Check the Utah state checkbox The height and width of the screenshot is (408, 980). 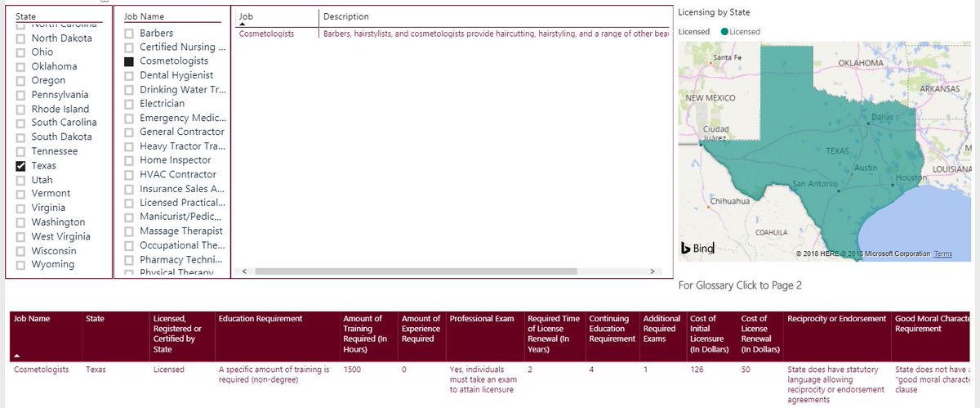21,180
